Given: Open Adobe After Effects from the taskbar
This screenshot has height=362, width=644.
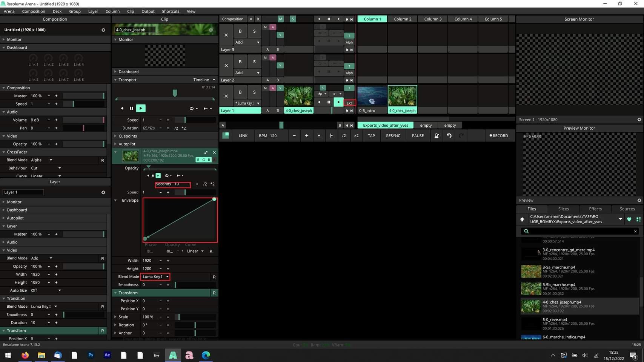Looking at the screenshot, I should pos(107,355).
